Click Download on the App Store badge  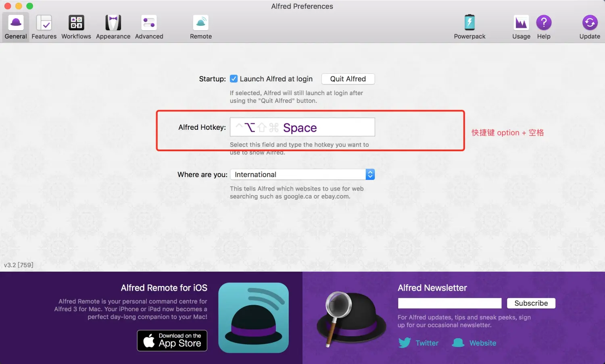[172, 341]
